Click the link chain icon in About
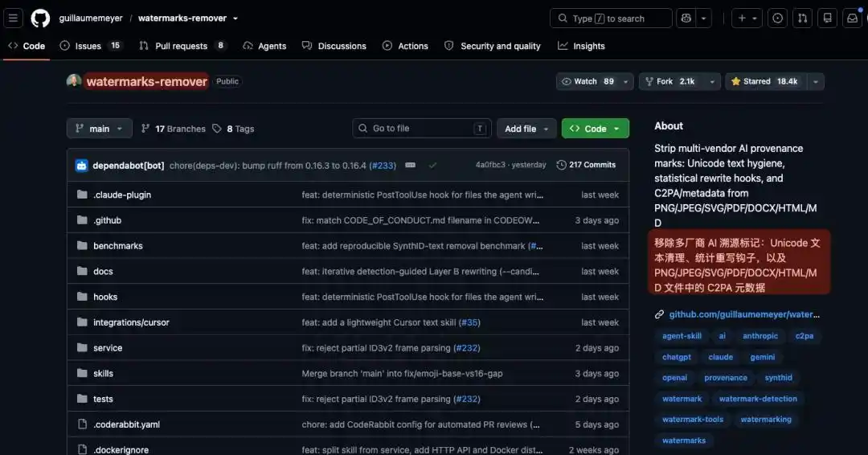This screenshot has width=868, height=455. coord(659,314)
